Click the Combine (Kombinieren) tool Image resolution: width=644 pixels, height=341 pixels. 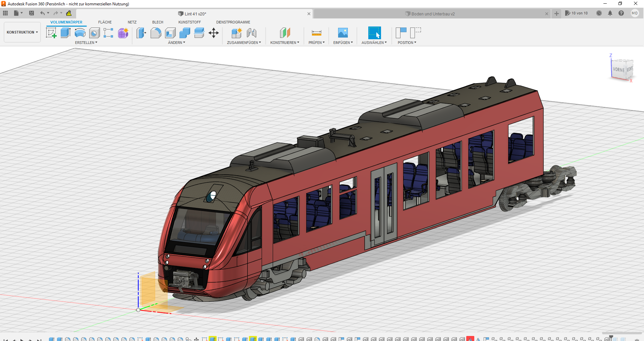pyautogui.click(x=185, y=33)
